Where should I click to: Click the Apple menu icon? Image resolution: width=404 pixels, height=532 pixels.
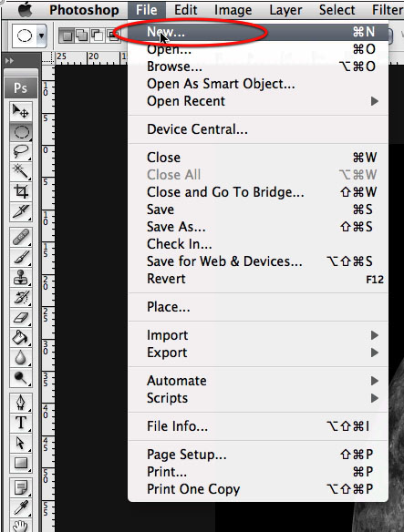tap(25, 10)
